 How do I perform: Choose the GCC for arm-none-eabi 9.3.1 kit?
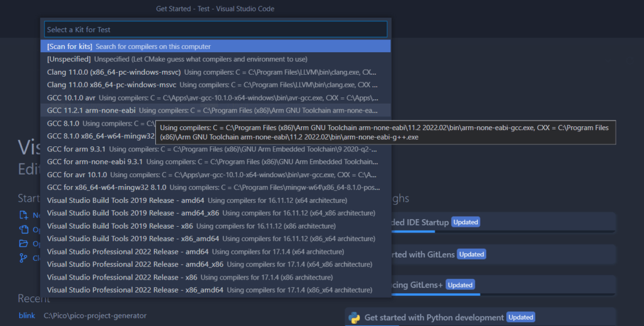tap(215, 161)
